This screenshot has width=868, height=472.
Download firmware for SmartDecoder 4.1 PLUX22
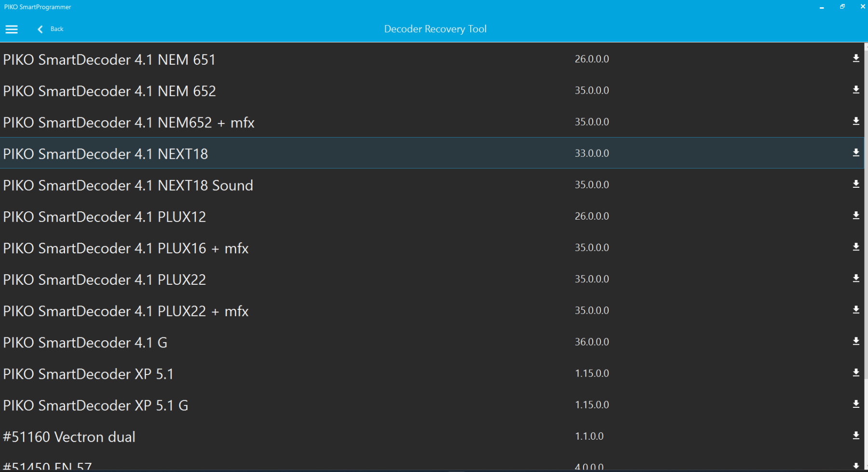(856, 278)
